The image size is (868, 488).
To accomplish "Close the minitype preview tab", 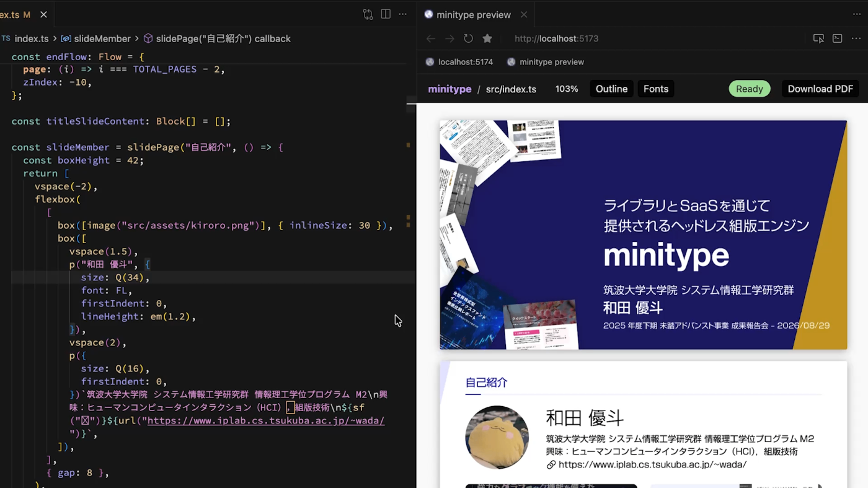I will point(524,14).
